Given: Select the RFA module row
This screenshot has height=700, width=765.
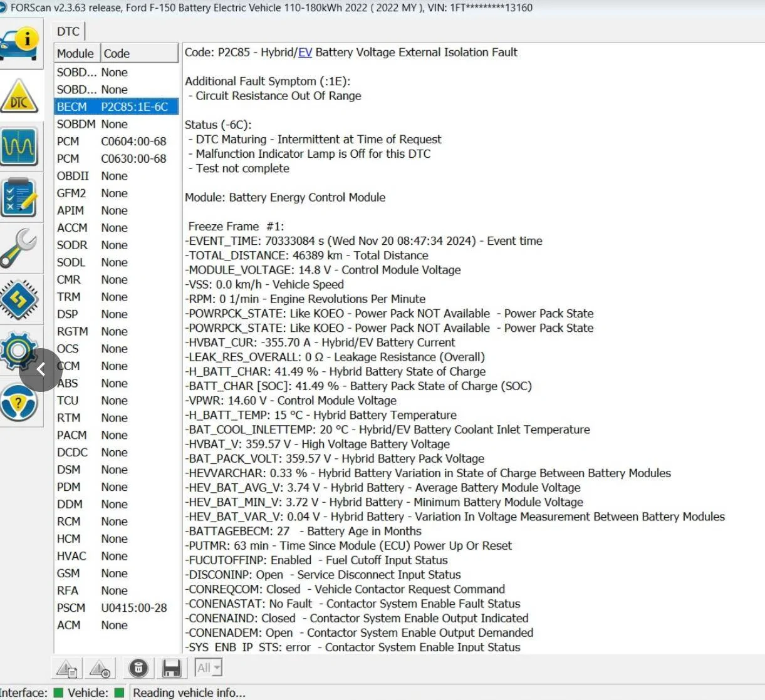Looking at the screenshot, I should tap(117, 590).
